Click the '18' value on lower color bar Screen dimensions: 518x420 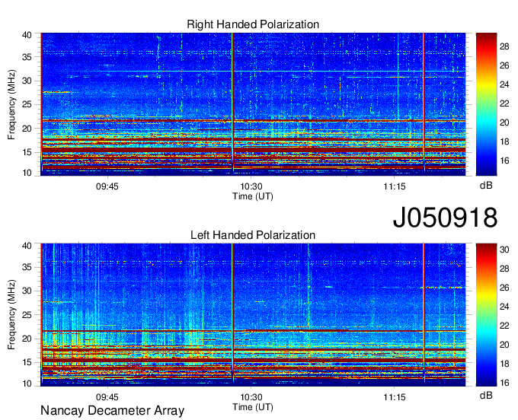point(504,364)
